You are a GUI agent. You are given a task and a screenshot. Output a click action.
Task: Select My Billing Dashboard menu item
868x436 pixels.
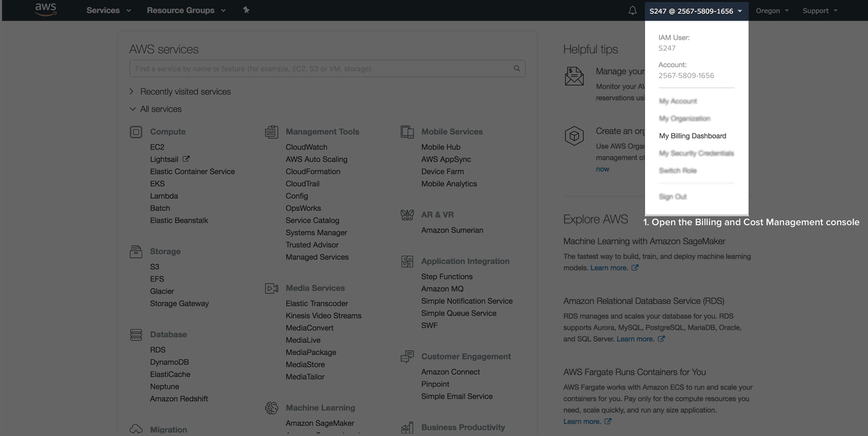pyautogui.click(x=692, y=136)
